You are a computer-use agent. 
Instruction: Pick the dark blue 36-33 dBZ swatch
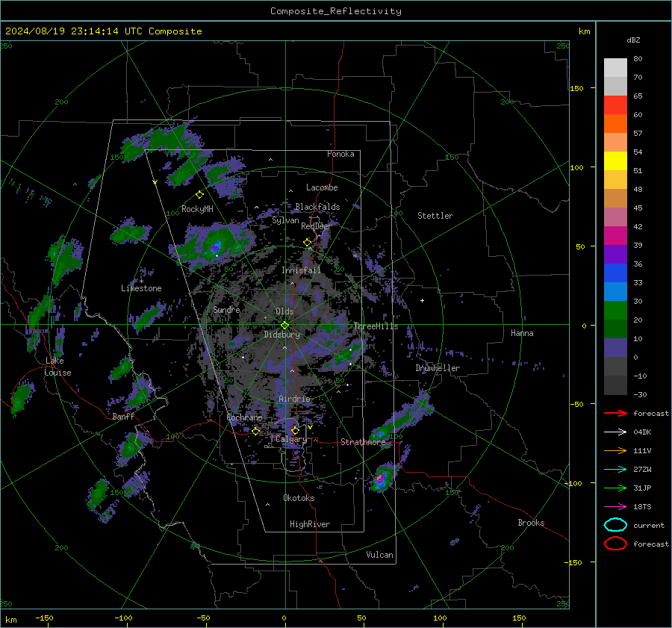tap(615, 273)
